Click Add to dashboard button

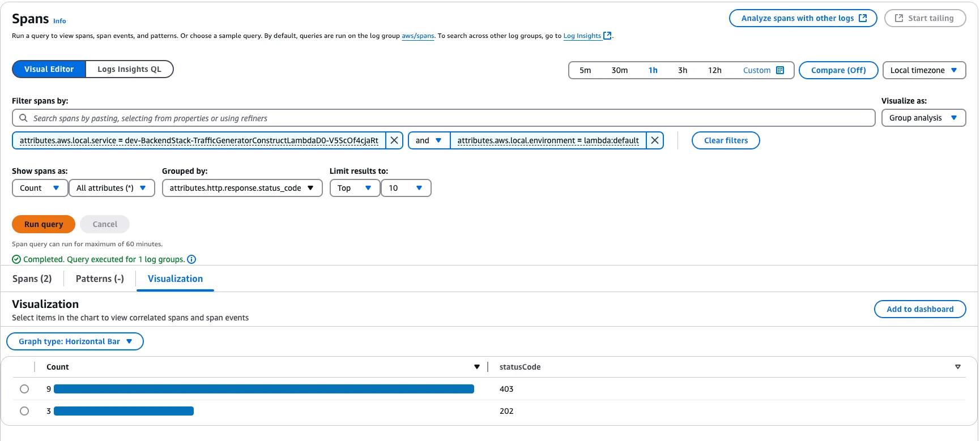(x=919, y=309)
